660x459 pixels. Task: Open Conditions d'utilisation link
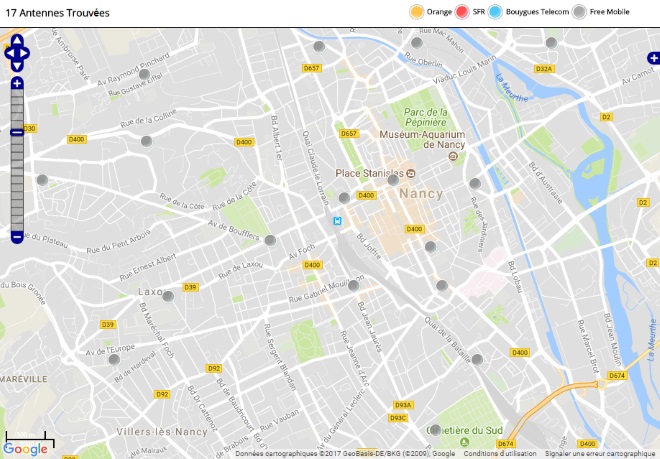point(508,453)
